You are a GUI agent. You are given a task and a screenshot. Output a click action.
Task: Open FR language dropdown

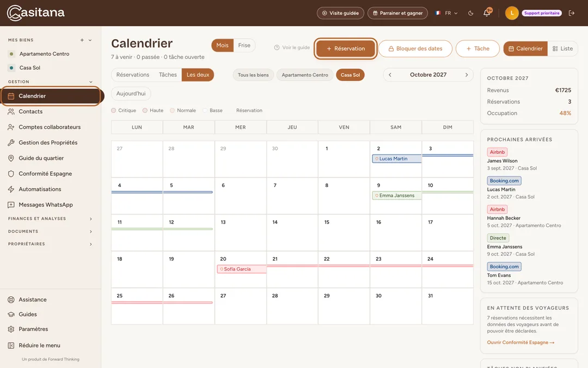pyautogui.click(x=446, y=13)
